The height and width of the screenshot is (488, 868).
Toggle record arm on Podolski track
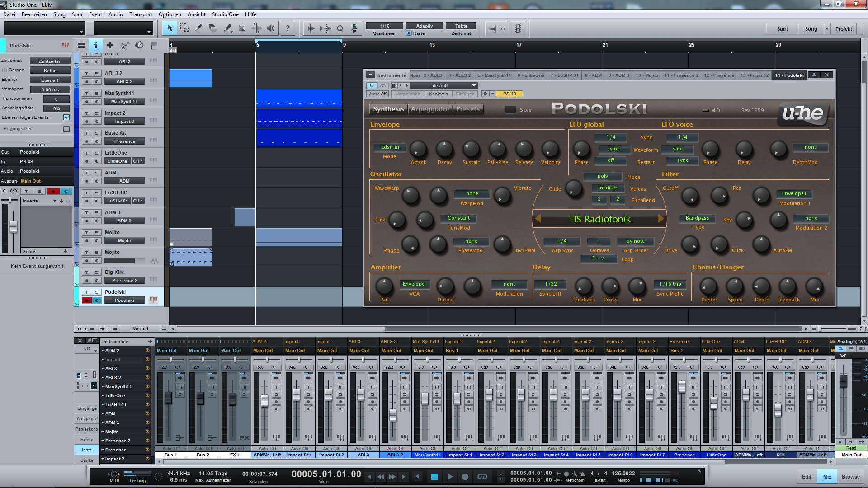(87, 300)
